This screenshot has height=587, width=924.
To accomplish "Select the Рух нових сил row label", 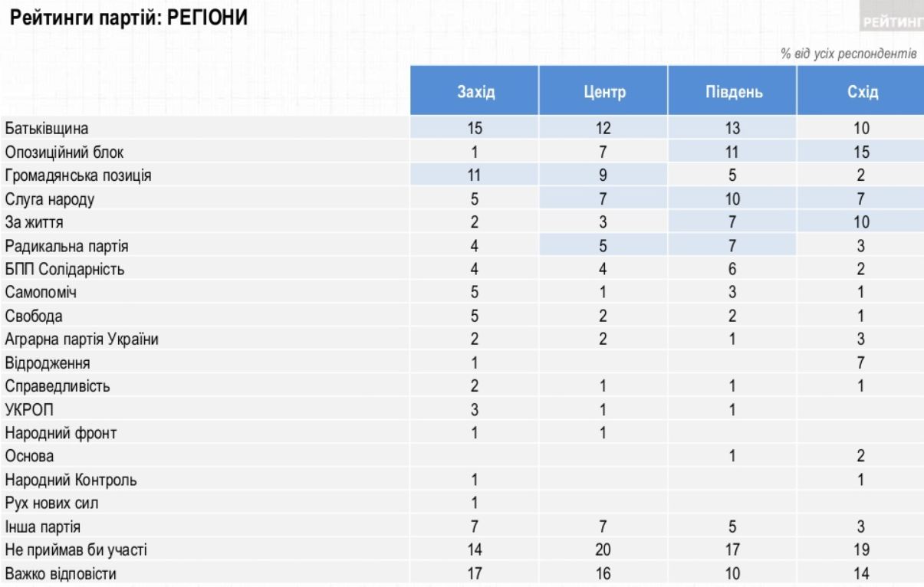I will pyautogui.click(x=51, y=503).
